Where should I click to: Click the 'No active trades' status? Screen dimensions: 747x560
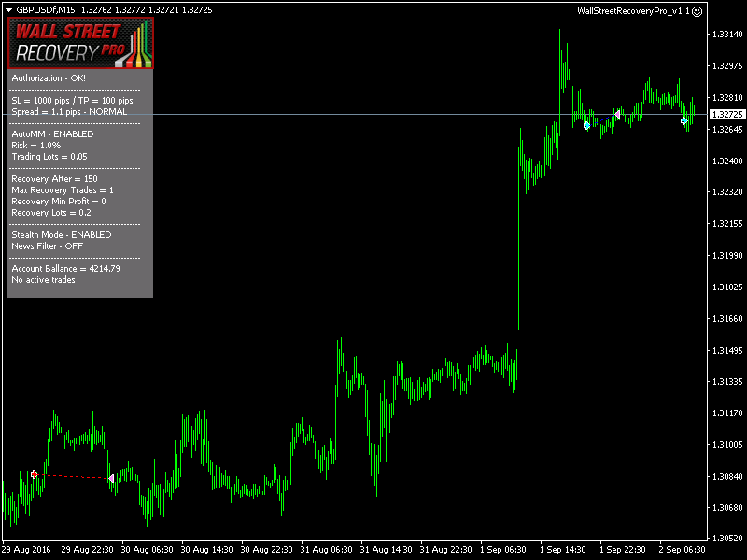pyautogui.click(x=43, y=280)
